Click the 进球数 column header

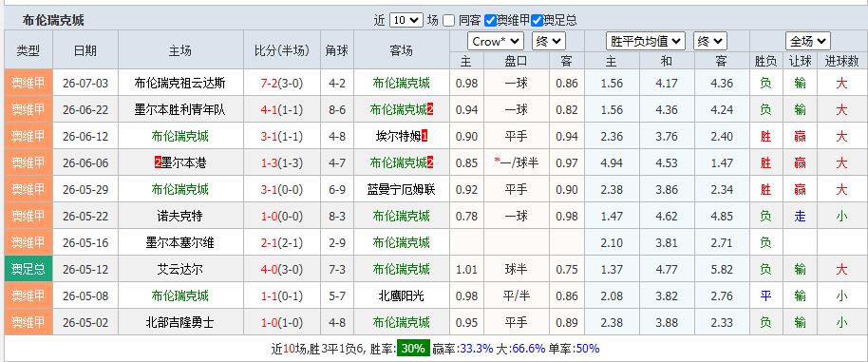tap(841, 62)
